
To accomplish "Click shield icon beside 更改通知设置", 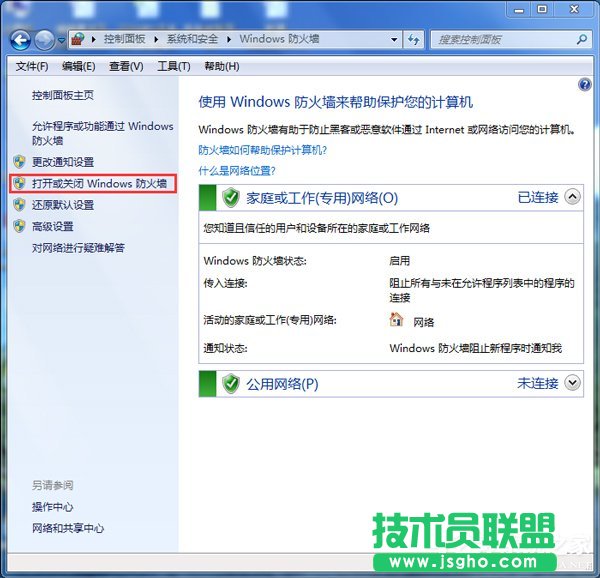I will (19, 162).
